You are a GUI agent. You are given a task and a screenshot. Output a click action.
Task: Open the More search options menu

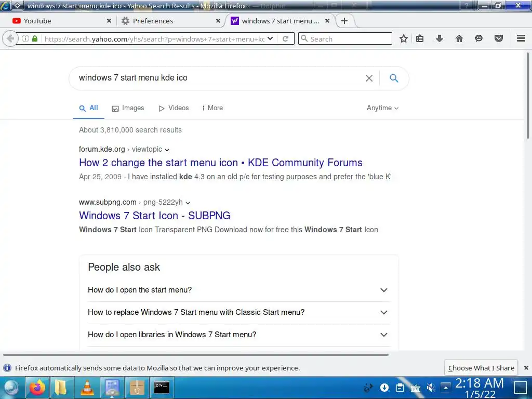pyautogui.click(x=212, y=108)
